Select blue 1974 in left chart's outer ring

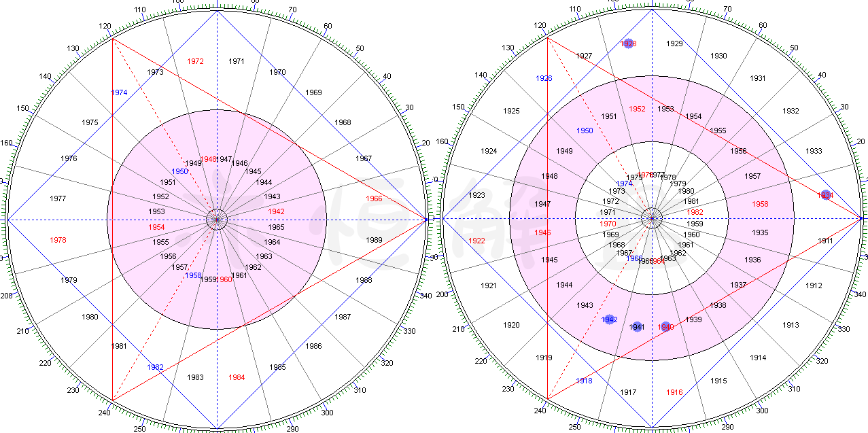tap(119, 92)
